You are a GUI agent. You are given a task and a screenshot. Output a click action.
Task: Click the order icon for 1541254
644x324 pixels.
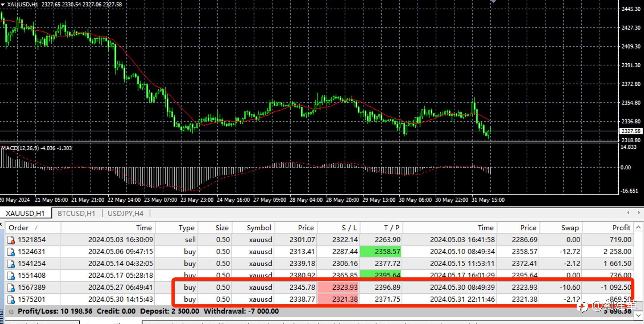pos(11,264)
